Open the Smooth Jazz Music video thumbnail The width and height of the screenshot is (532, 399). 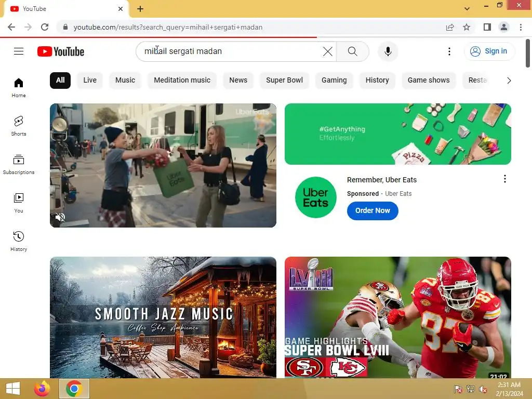click(163, 317)
